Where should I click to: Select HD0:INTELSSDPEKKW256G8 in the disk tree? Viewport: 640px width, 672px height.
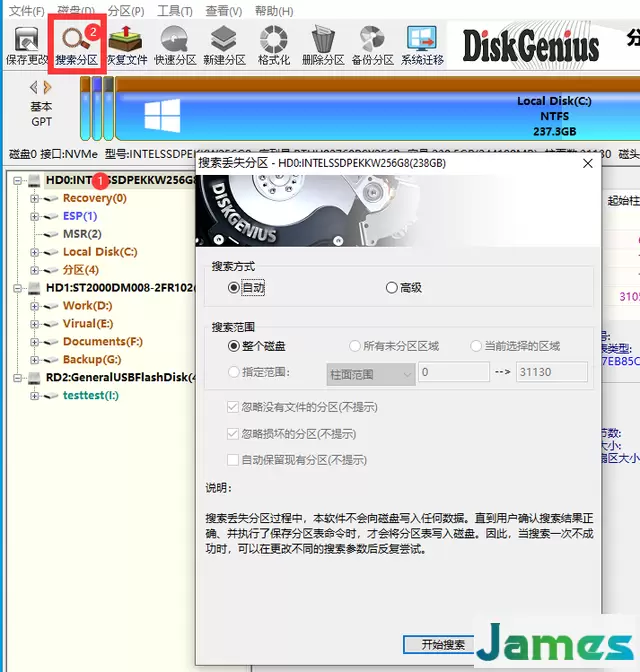pyautogui.click(x=121, y=180)
